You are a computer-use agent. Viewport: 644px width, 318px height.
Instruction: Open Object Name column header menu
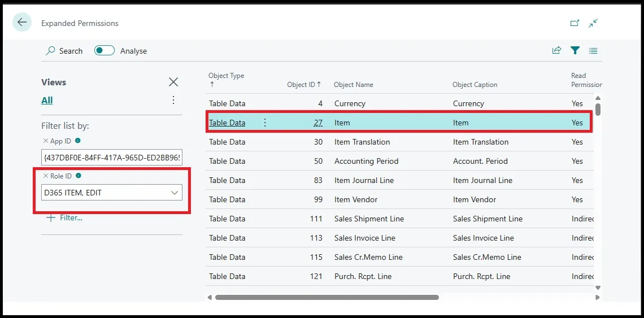coord(354,85)
